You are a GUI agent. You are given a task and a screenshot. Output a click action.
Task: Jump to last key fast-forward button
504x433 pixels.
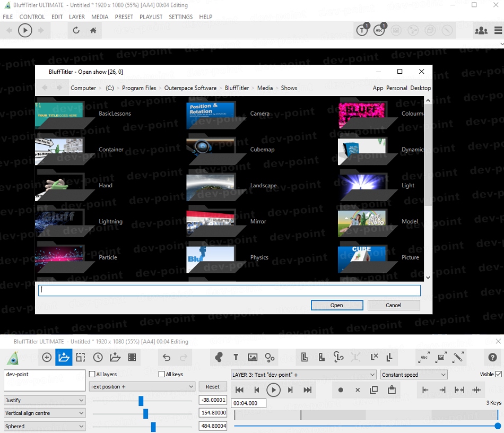click(308, 390)
